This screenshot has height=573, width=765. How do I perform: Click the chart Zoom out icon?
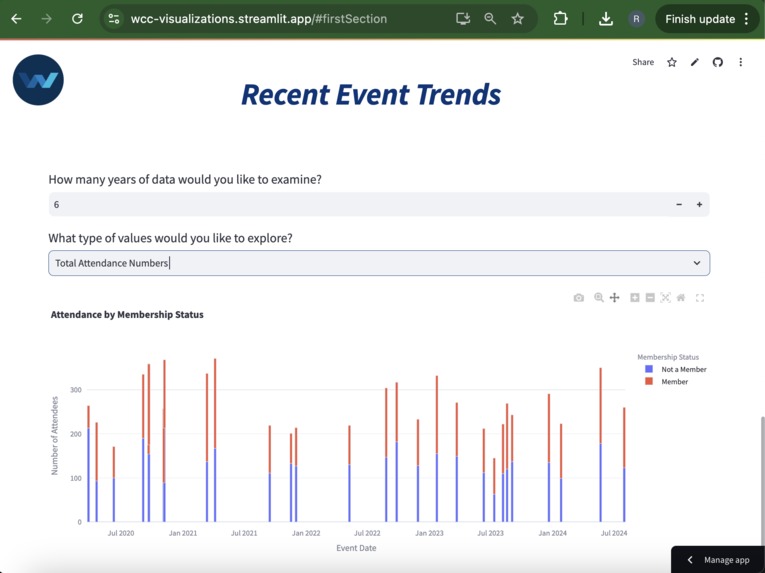(650, 298)
